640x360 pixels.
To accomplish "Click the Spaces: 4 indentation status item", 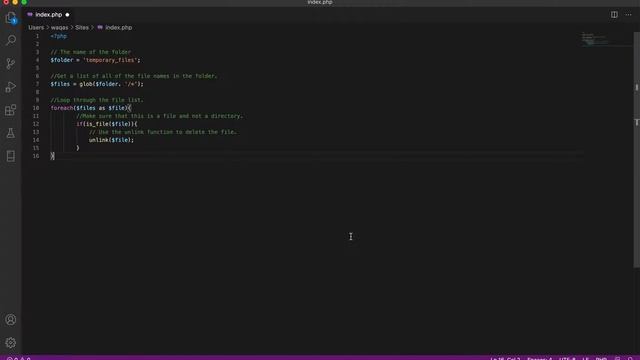I will pyautogui.click(x=540, y=358).
